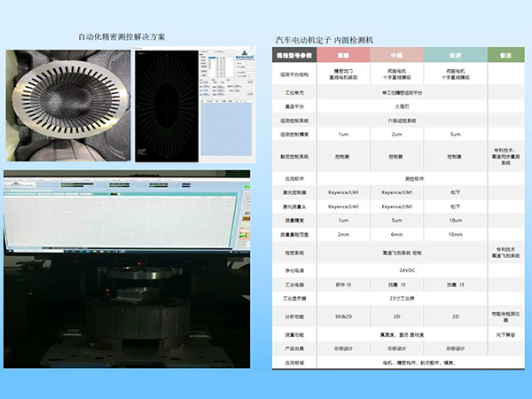Select the pink 中端 column header
Viewport: 532px width, 399px height.
[398, 55]
